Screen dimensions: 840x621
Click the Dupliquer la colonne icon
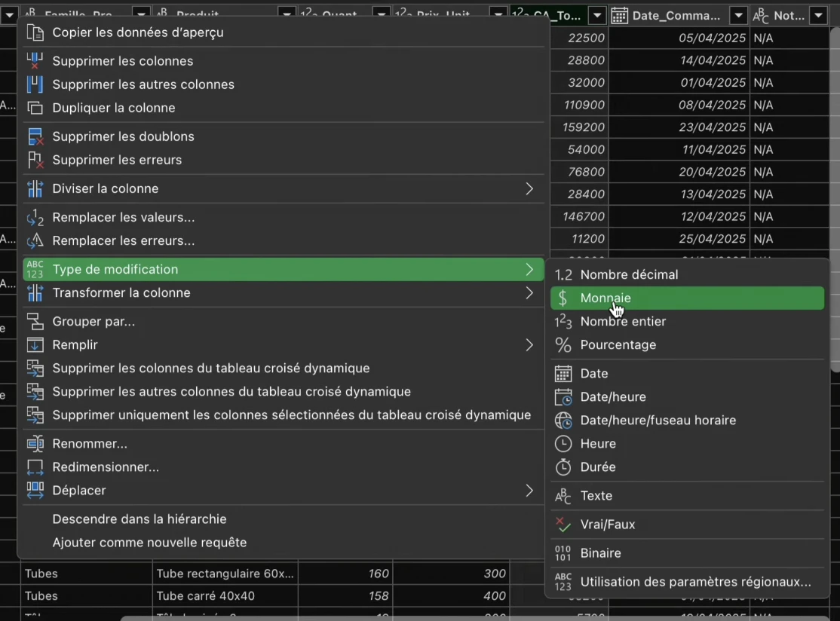[35, 108]
